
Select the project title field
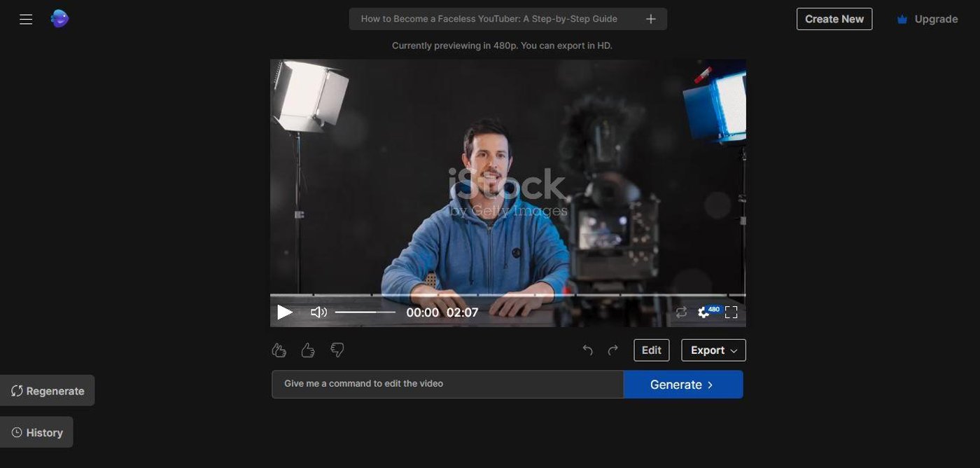click(490, 18)
